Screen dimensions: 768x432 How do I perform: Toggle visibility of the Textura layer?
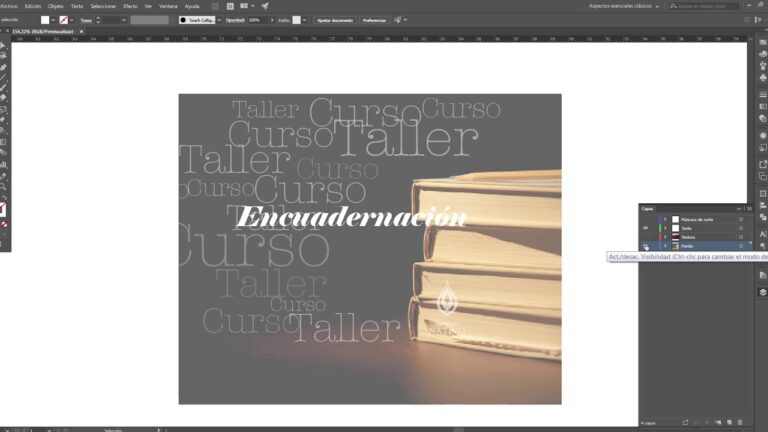(x=646, y=237)
